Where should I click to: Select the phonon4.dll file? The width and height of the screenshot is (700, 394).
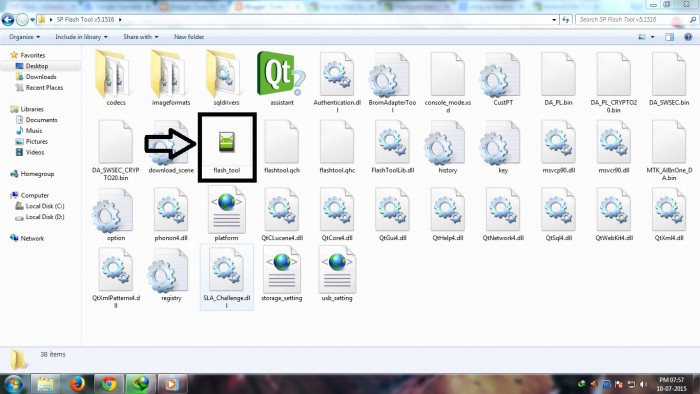(x=171, y=215)
